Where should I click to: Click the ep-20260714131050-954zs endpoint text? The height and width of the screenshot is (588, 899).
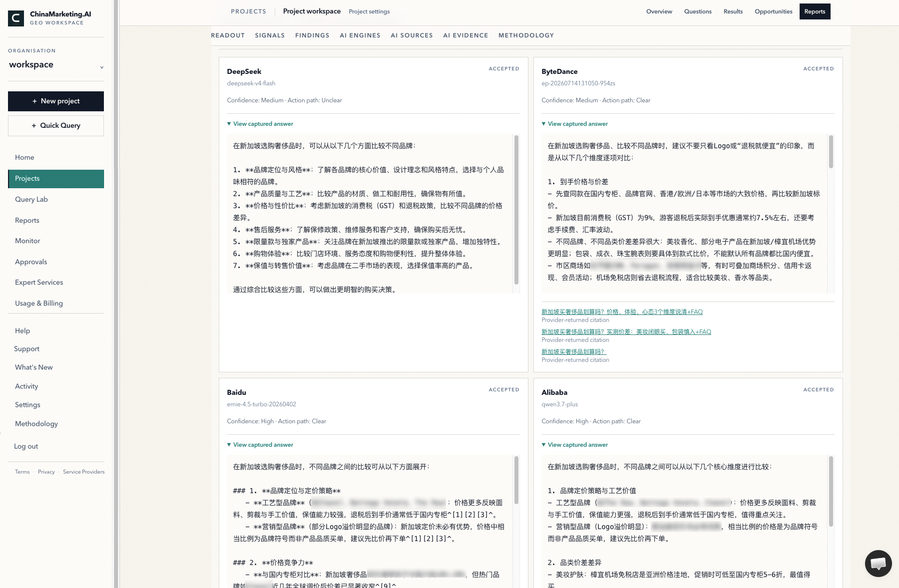click(x=578, y=83)
